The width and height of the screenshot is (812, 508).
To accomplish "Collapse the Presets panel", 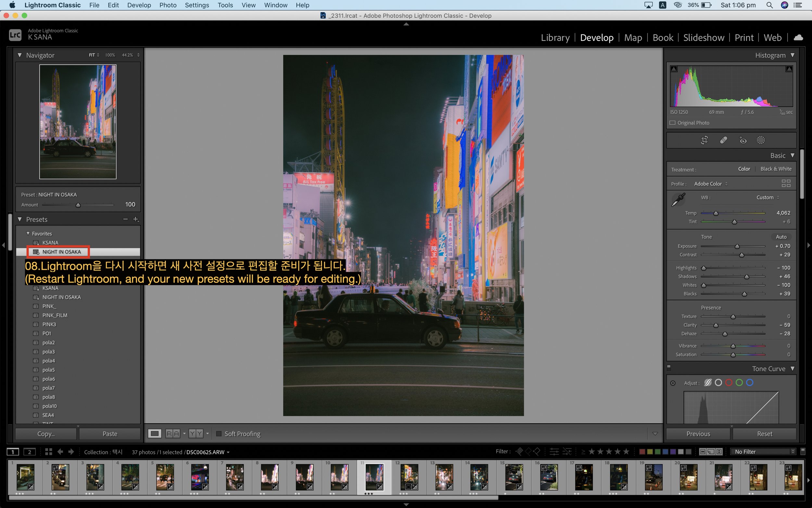I will 19,219.
